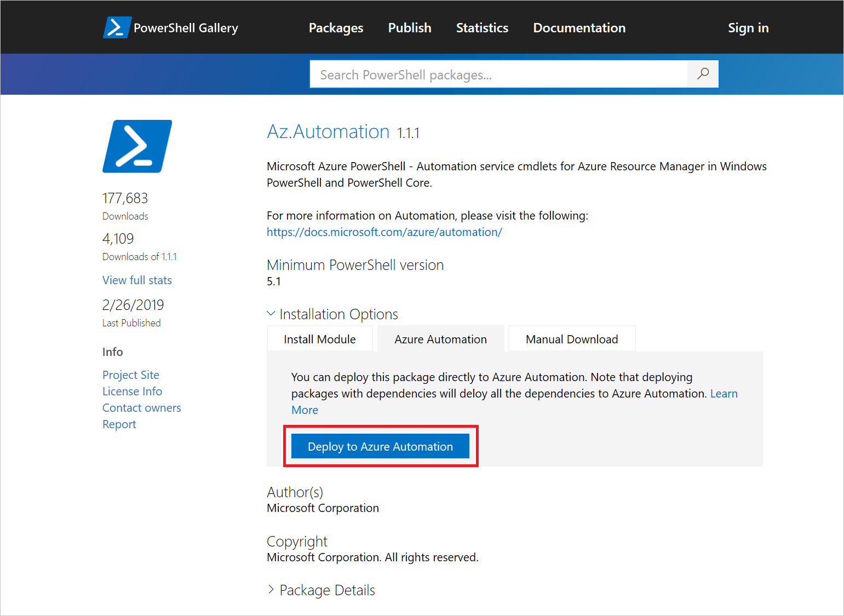This screenshot has height=616, width=844.
Task: Go to the Statistics page
Action: (x=481, y=27)
